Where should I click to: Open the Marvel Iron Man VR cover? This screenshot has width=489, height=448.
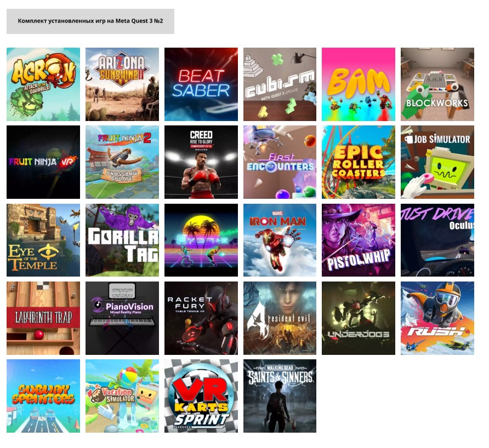click(280, 240)
